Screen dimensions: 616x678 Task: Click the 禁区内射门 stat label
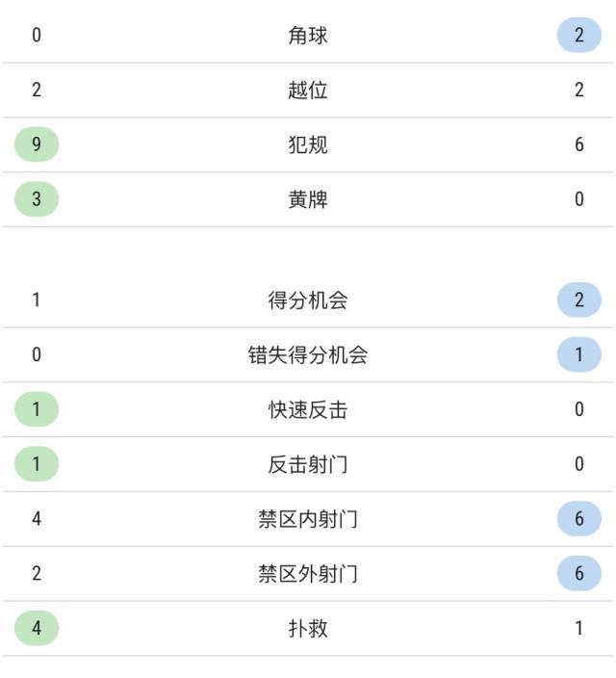pos(308,520)
